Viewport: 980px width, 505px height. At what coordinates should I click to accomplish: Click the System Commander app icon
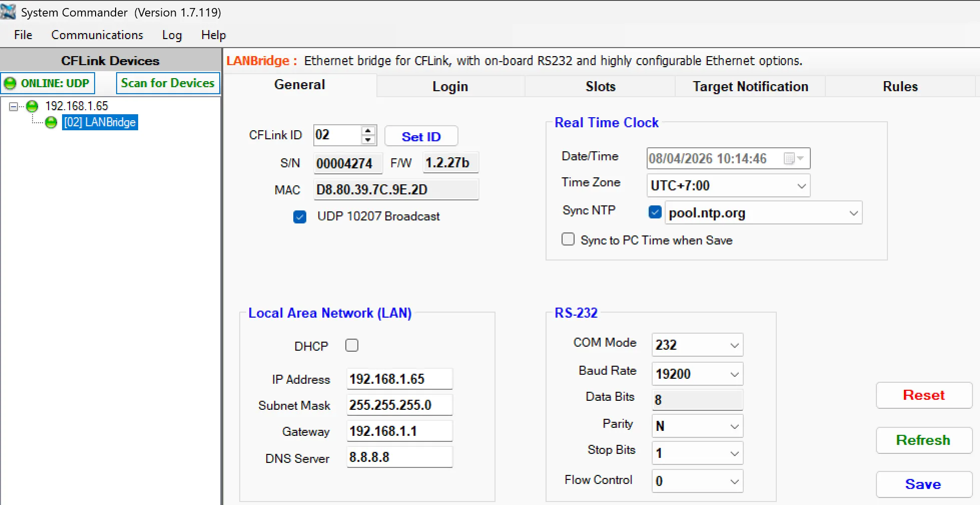(9, 12)
